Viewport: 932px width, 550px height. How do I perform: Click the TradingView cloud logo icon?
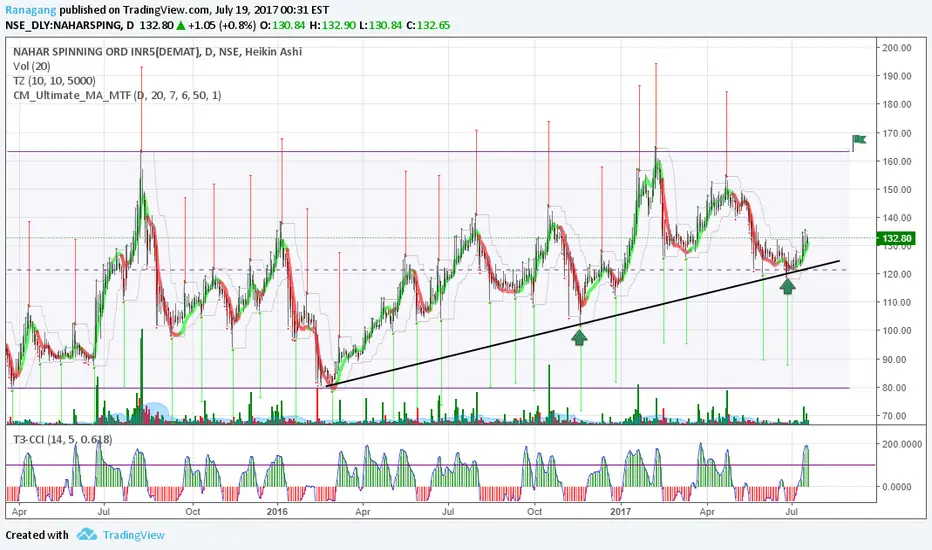pyautogui.click(x=87, y=534)
